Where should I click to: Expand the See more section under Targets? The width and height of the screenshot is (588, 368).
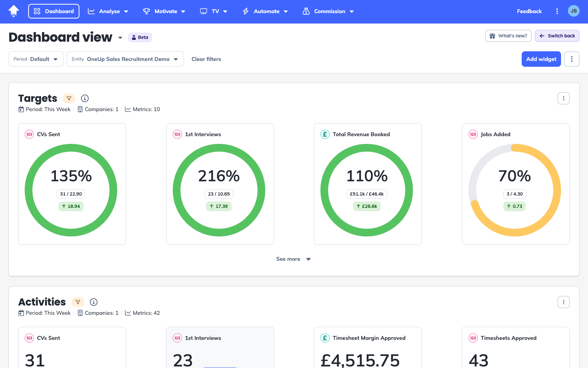293,259
